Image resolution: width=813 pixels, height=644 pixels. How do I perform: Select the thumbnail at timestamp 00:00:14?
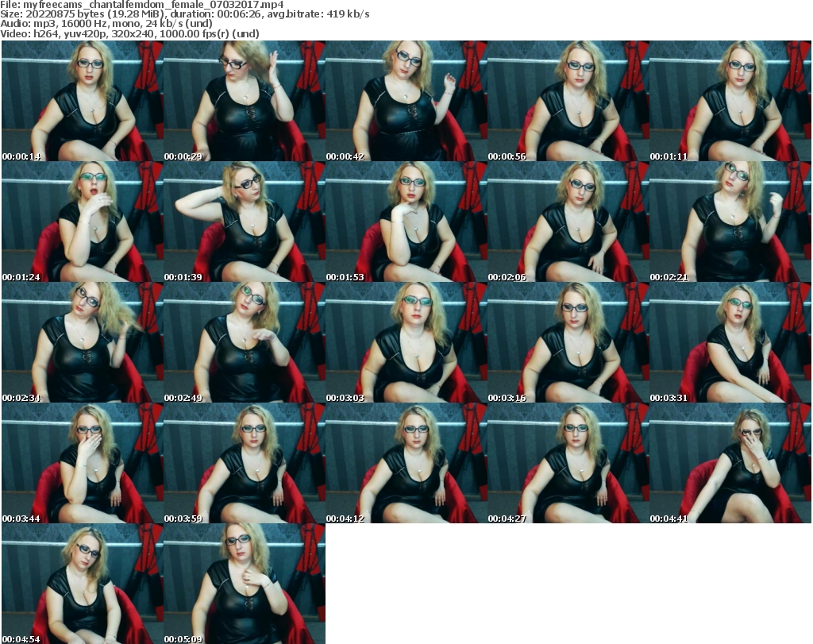click(83, 101)
